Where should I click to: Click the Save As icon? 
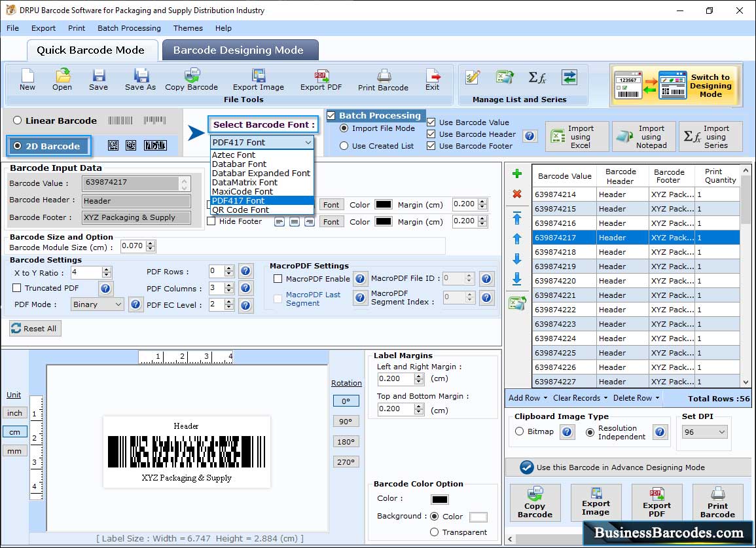pos(140,80)
